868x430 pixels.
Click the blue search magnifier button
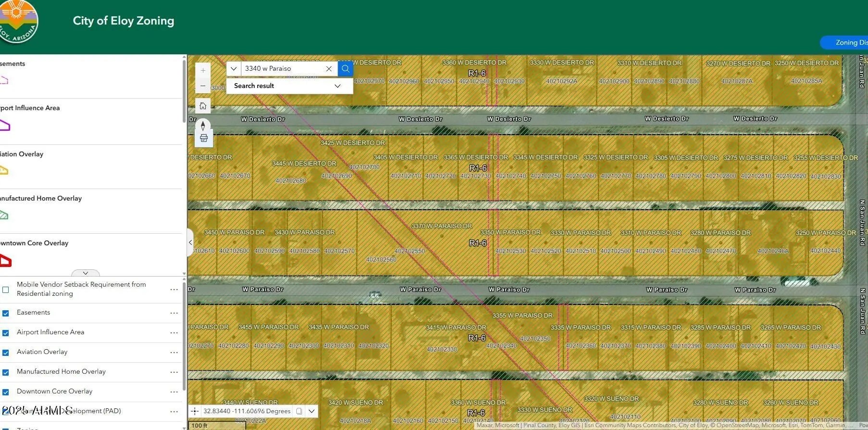(345, 69)
